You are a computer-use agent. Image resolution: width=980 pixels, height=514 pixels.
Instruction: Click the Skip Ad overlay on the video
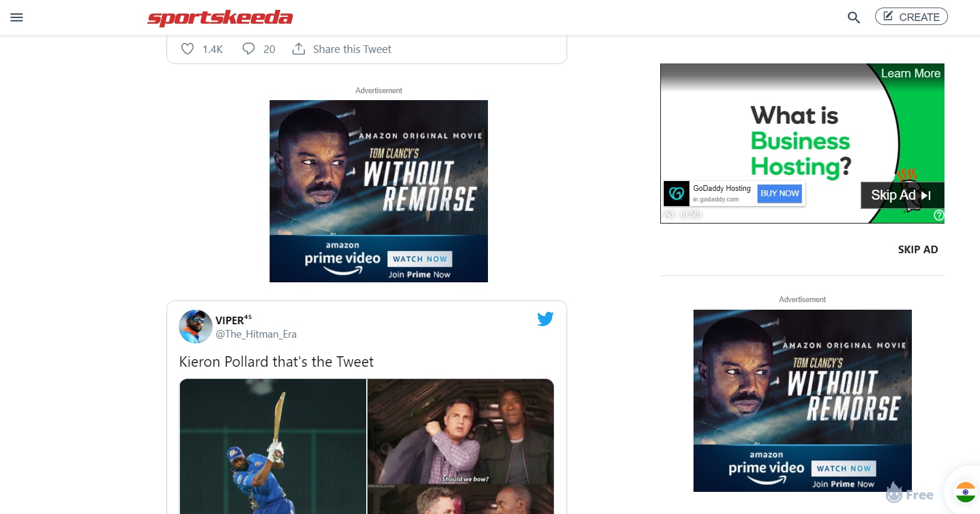click(x=901, y=195)
